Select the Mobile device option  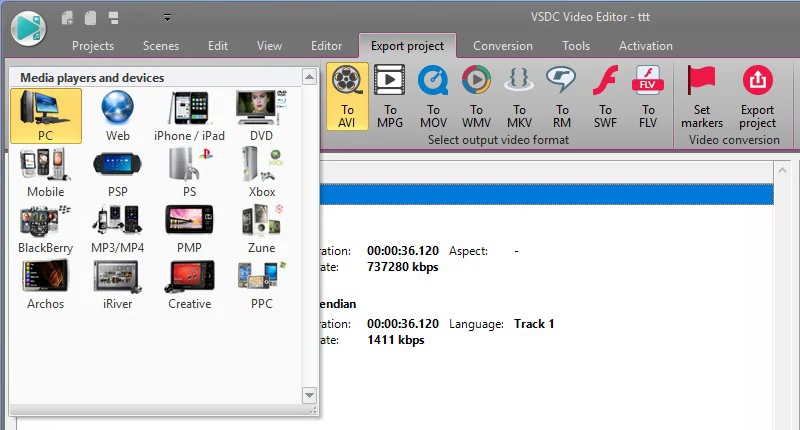[x=45, y=172]
